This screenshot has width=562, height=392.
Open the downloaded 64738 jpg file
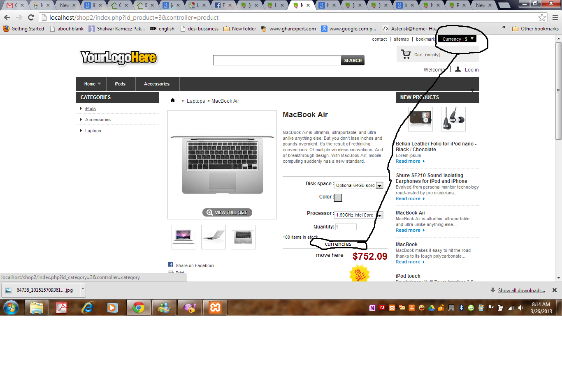coord(41,290)
